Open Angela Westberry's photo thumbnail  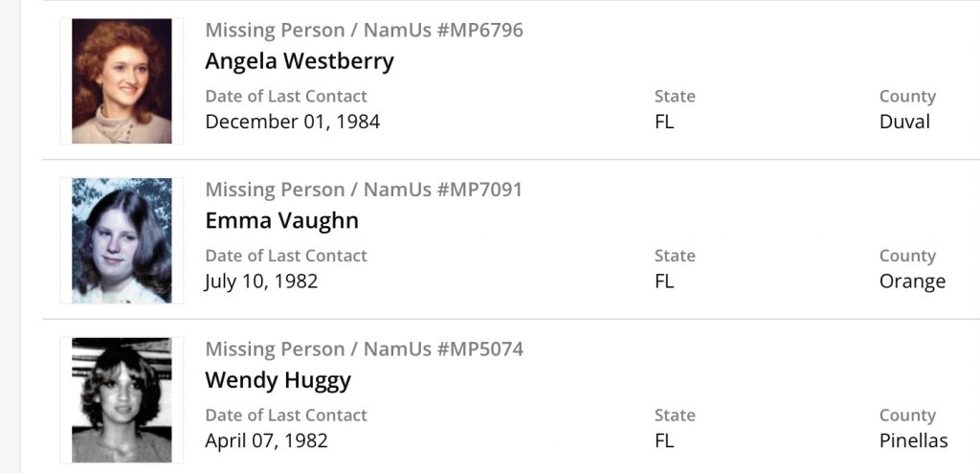click(122, 81)
